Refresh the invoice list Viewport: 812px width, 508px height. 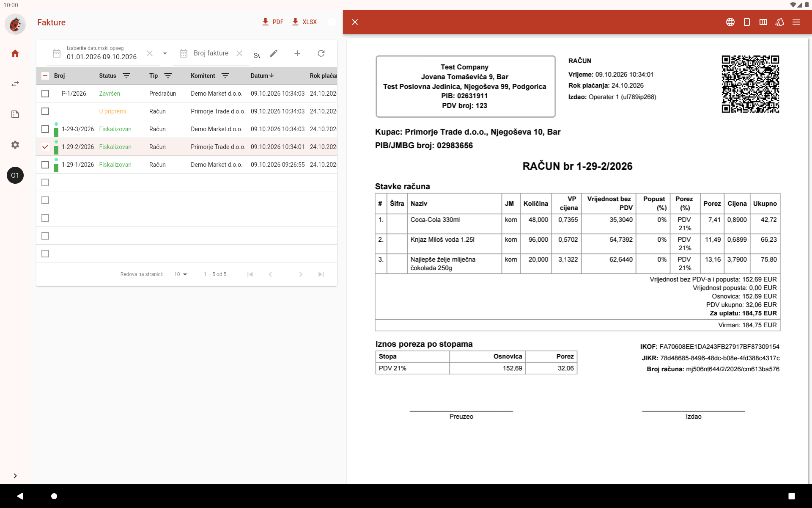click(321, 53)
